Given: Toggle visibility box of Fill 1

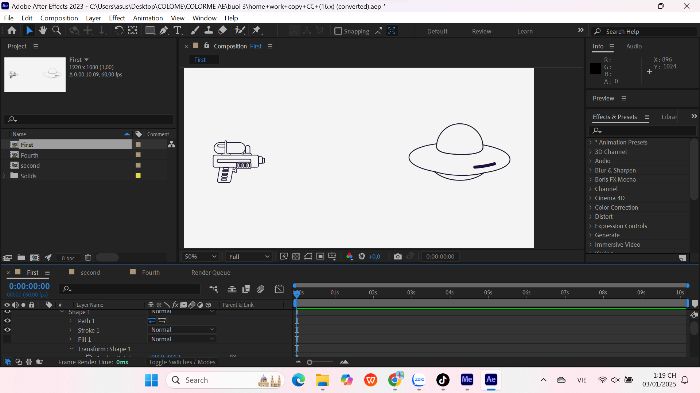Looking at the screenshot, I should pyautogui.click(x=8, y=339).
